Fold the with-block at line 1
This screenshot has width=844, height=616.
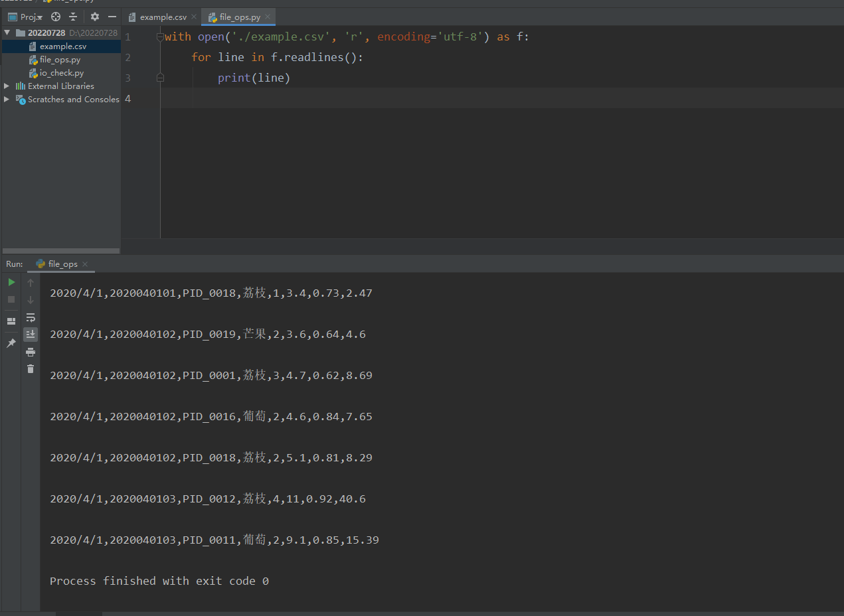[160, 37]
